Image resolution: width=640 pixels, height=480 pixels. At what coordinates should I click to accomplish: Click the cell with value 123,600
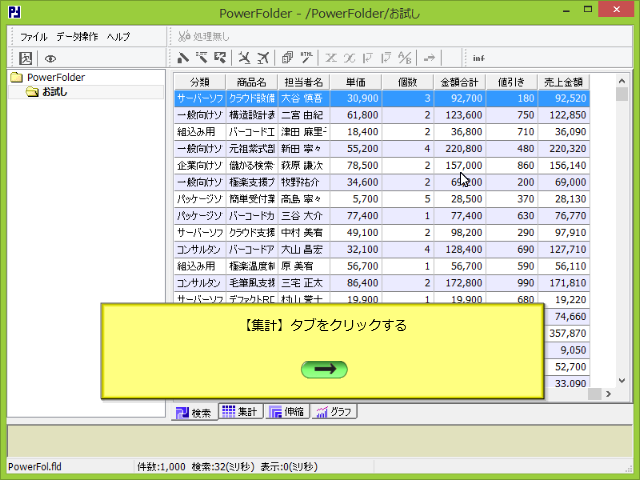(x=459, y=115)
